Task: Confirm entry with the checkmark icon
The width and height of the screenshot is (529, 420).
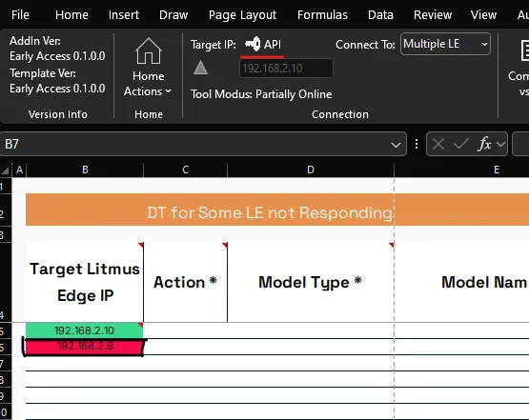Action: click(460, 144)
